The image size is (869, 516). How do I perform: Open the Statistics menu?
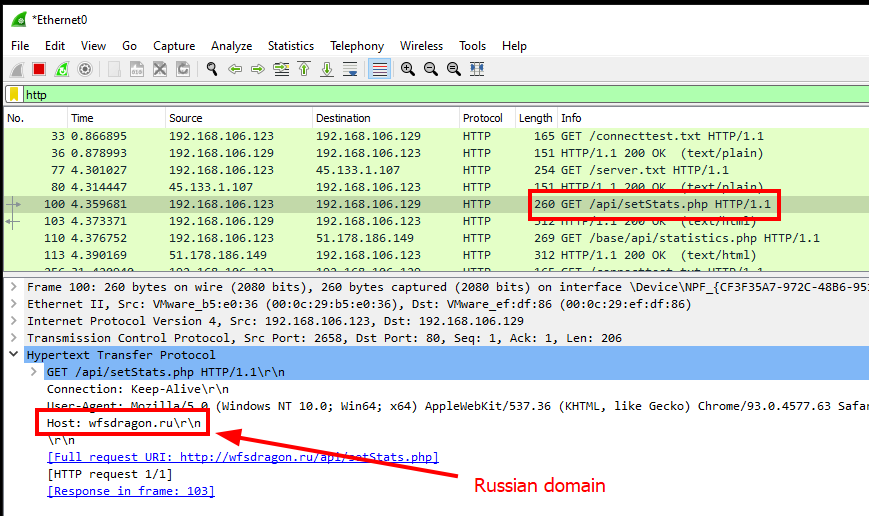point(291,46)
